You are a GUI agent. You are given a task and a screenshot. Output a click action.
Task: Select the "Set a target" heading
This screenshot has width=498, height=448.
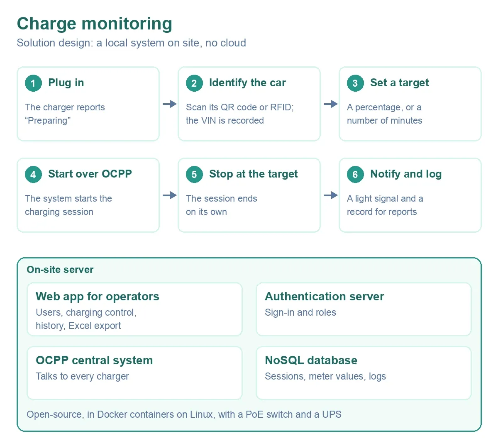click(x=399, y=83)
